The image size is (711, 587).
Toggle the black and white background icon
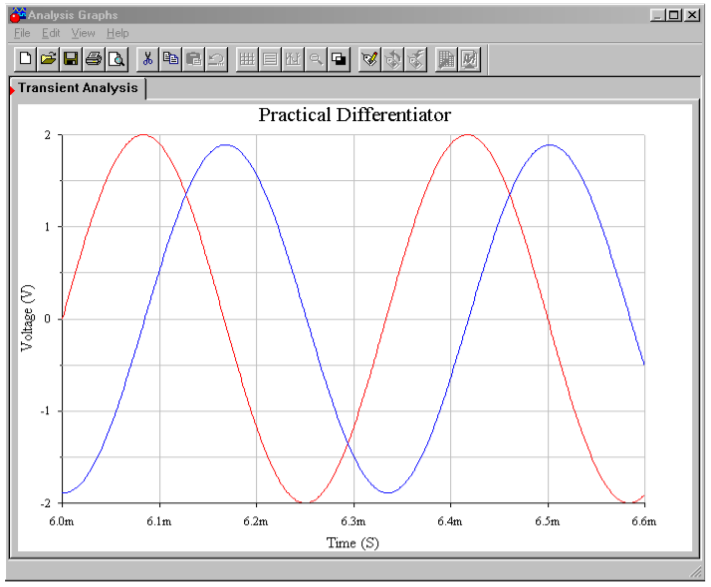pyautogui.click(x=339, y=59)
